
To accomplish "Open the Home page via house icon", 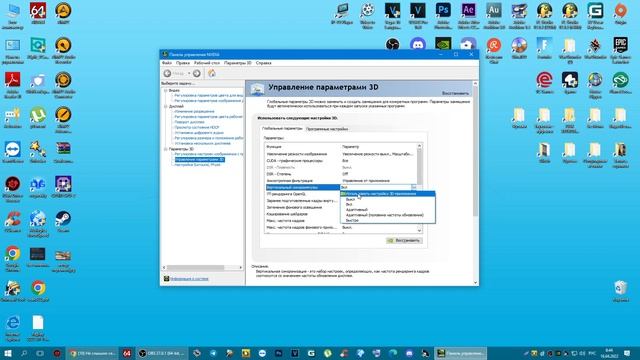I will 212,73.
